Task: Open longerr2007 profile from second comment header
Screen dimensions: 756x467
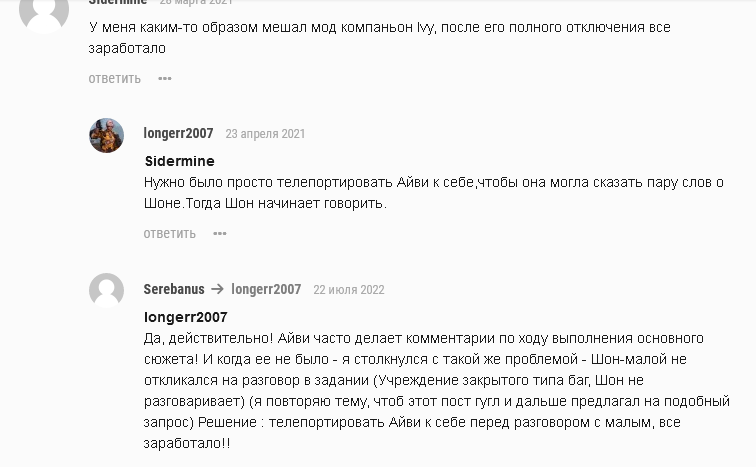Action: coord(178,133)
